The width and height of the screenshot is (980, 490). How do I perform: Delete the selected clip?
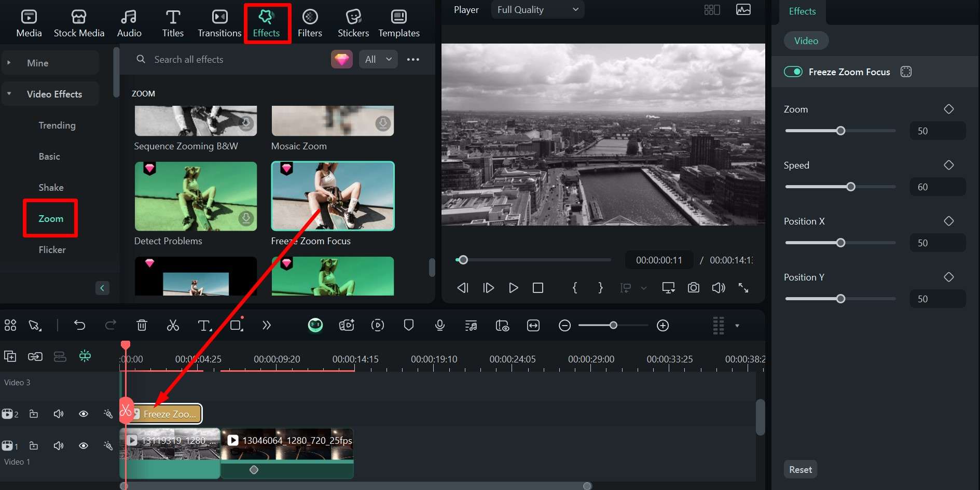(x=142, y=325)
